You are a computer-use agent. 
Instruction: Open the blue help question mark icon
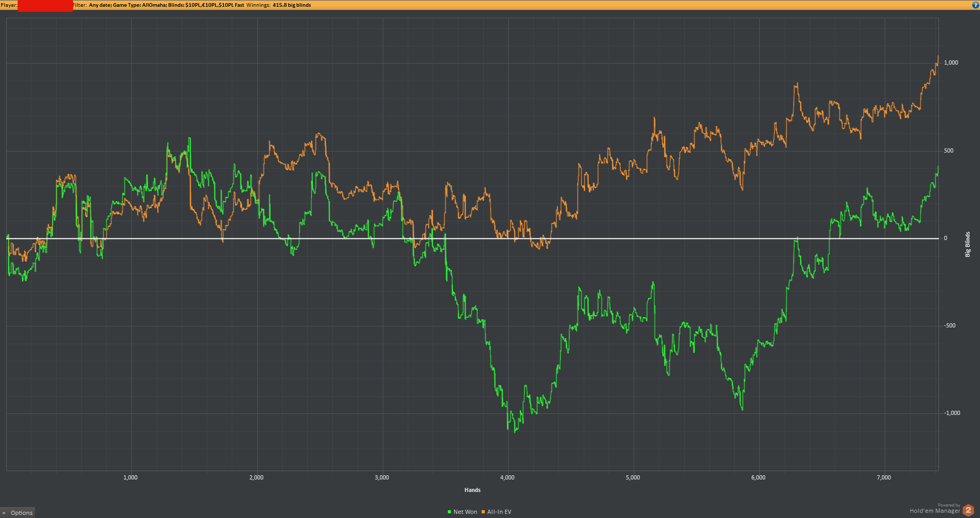975,5
